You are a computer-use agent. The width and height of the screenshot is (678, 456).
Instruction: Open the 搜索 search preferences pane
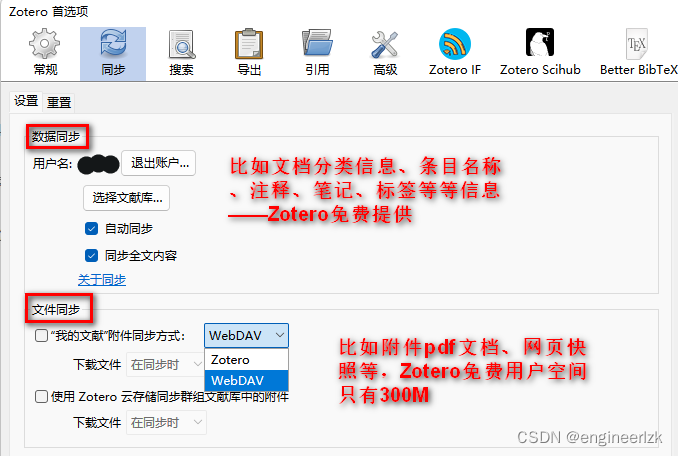(181, 53)
